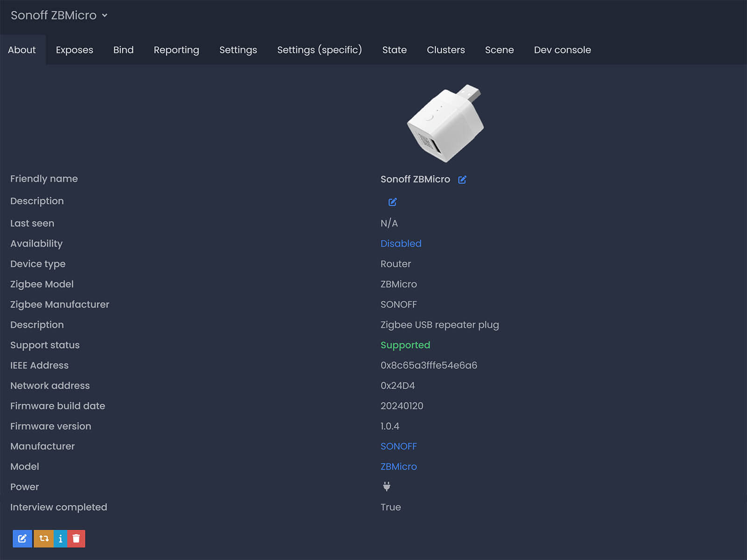
Task: Click the Disabled availability link
Action: coord(401,244)
